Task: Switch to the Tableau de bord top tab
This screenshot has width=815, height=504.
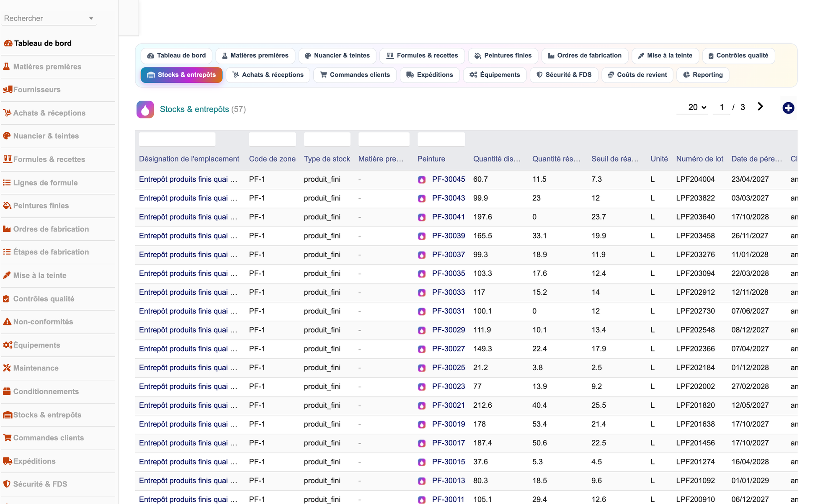Action: [176, 55]
